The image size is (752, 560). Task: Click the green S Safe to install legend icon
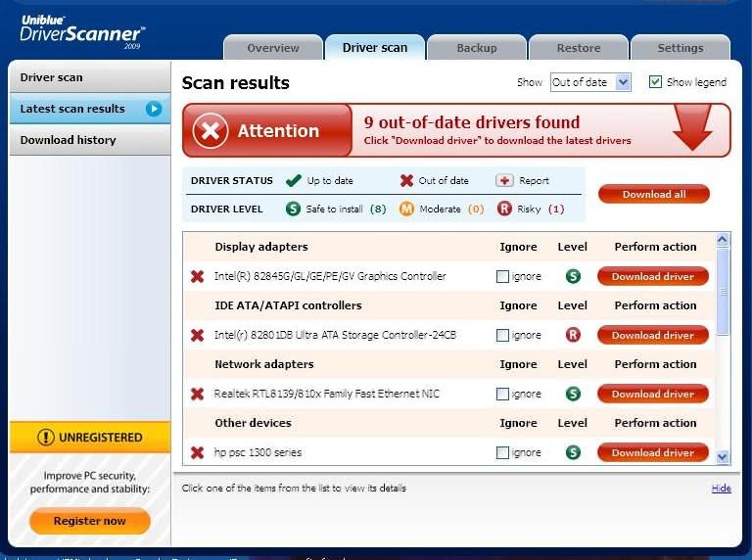tap(293, 210)
